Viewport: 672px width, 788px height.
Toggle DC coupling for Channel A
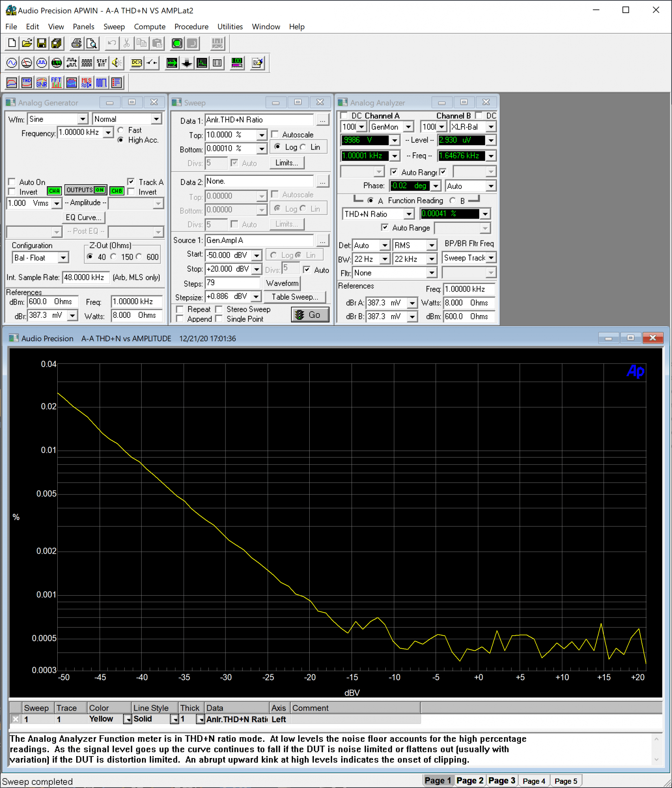click(x=344, y=115)
